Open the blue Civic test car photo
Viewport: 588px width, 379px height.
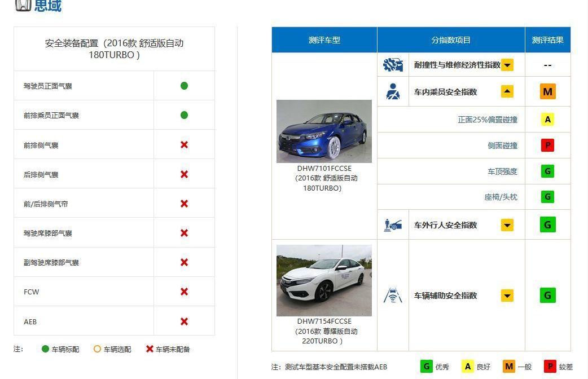click(324, 131)
